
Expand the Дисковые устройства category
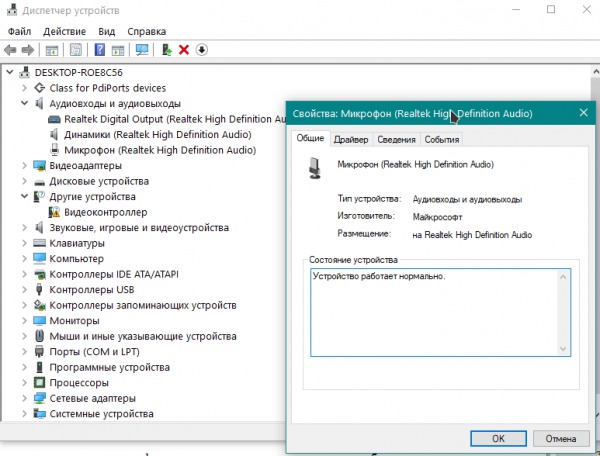24,181
